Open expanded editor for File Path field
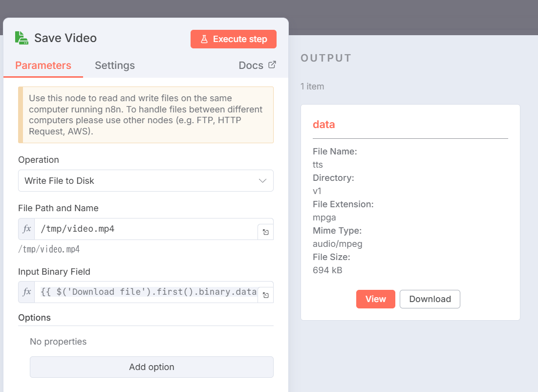Viewport: 538px width, 392px height. pyautogui.click(x=265, y=232)
